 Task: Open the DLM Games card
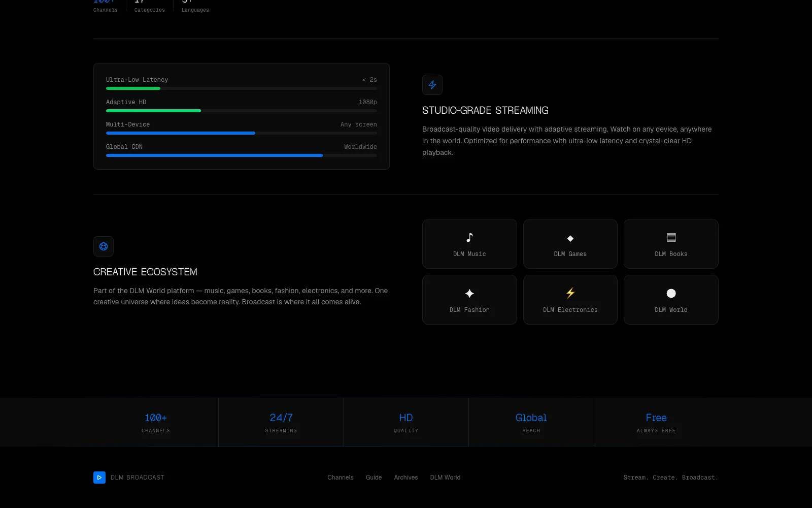(570, 244)
